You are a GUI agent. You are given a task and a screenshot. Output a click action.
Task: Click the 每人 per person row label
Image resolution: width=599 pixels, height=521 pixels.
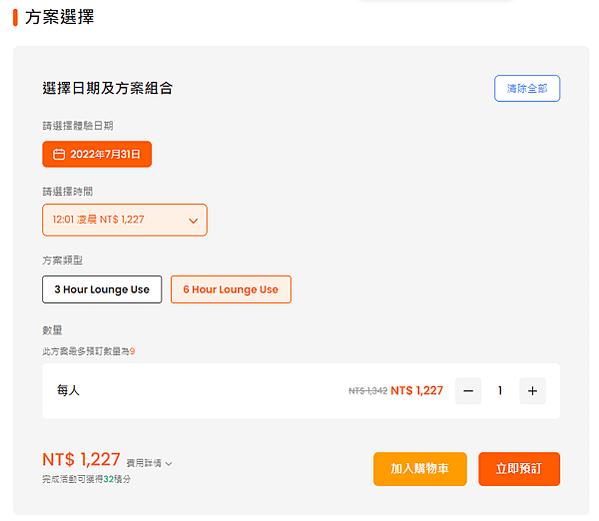pyautogui.click(x=68, y=390)
